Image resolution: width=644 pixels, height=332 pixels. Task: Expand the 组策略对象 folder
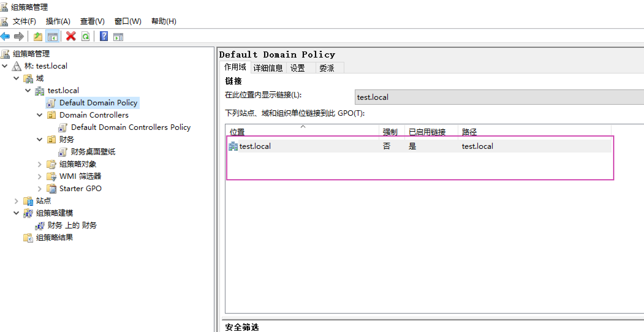(40, 164)
